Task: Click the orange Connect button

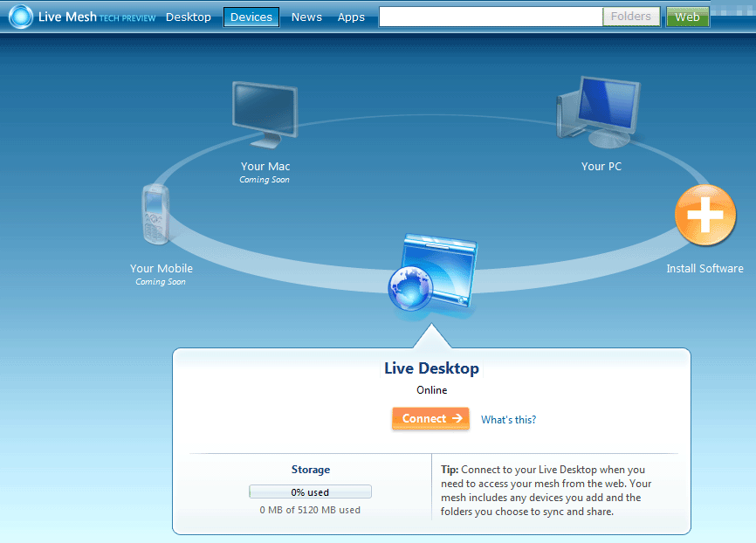Action: [430, 418]
